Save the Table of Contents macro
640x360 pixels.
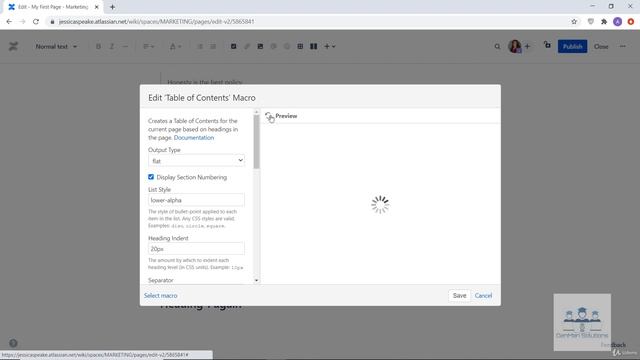pyautogui.click(x=459, y=296)
